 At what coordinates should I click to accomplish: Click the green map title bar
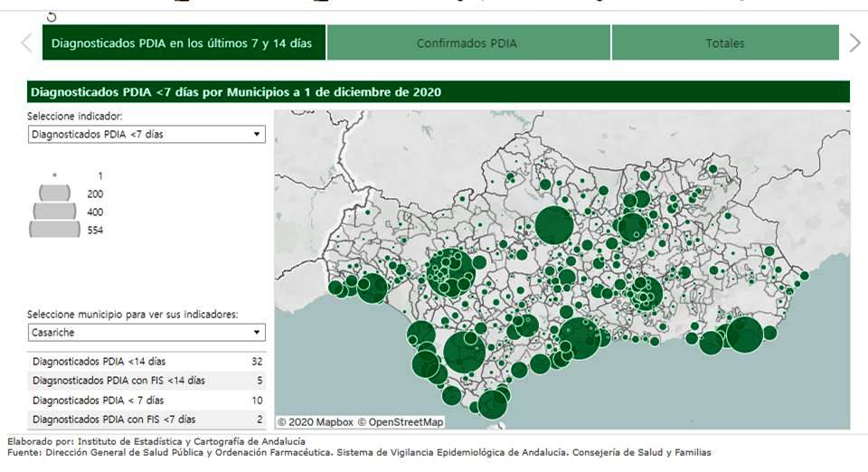438,92
